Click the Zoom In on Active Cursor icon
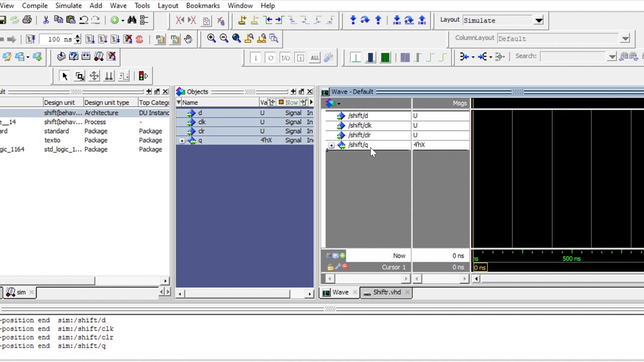644x362 pixels. [249, 38]
